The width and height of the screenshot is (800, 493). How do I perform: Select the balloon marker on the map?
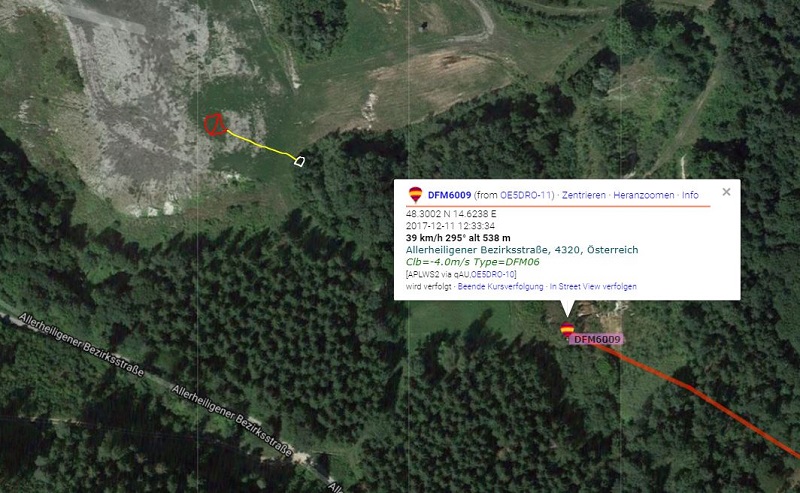click(x=567, y=329)
